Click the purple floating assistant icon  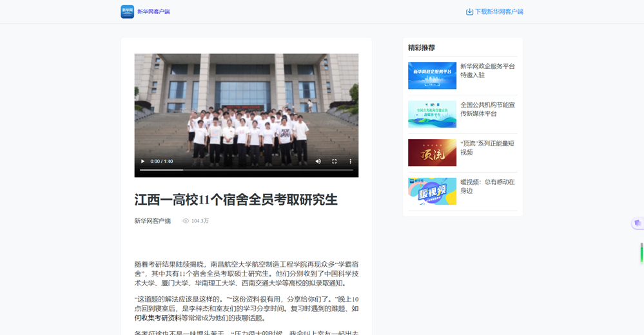pyautogui.click(x=638, y=224)
